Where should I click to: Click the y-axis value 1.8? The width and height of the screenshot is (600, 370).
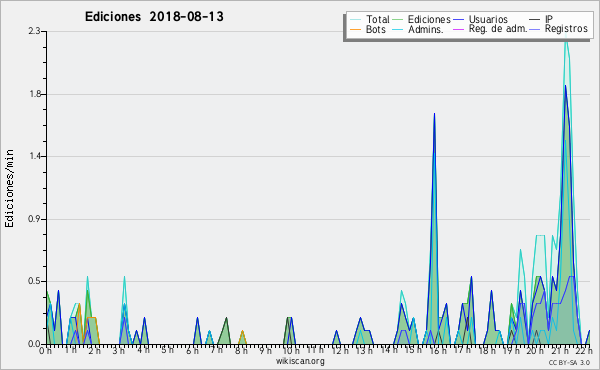34,94
